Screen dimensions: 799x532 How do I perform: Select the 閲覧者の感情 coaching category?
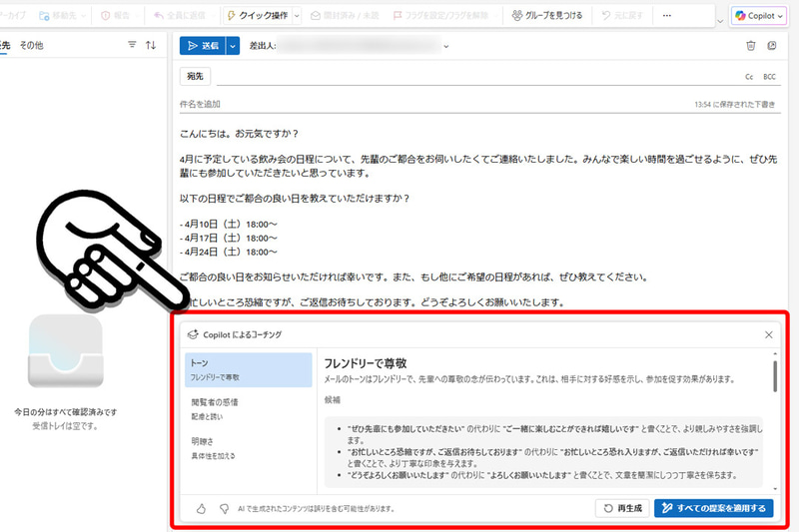point(248,409)
